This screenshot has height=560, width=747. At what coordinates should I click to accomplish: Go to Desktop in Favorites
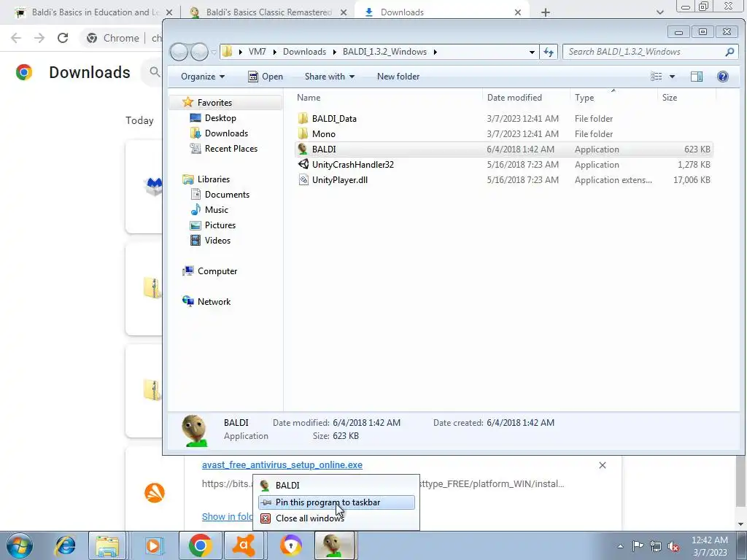coord(220,117)
